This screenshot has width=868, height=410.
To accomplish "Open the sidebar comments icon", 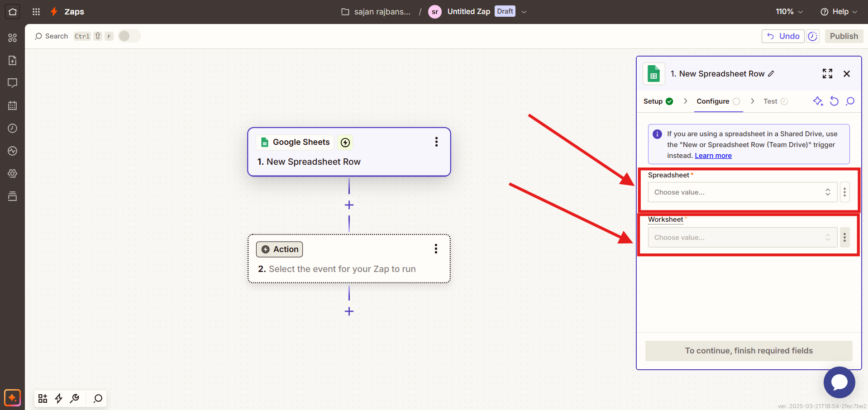I will pos(12,83).
